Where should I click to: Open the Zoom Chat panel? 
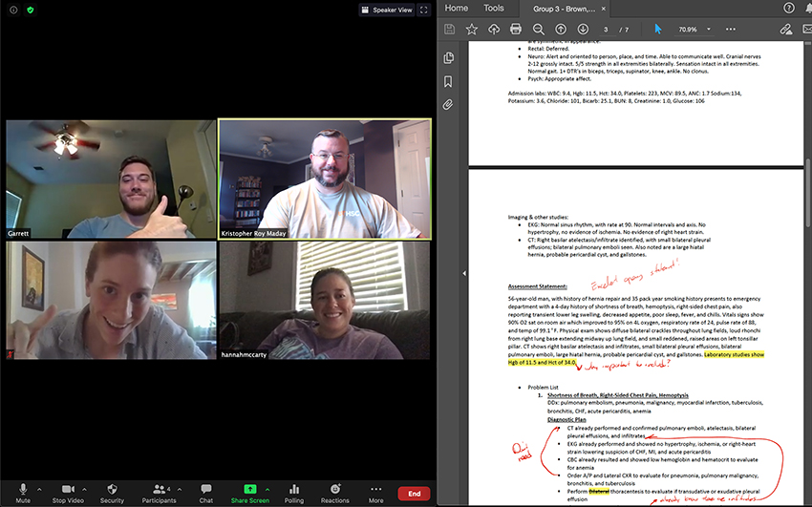click(x=206, y=493)
